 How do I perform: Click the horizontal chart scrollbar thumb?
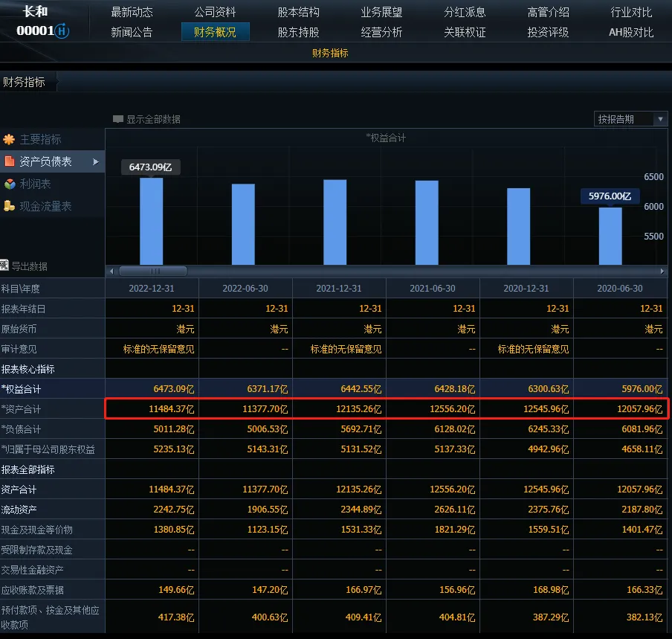(152, 272)
